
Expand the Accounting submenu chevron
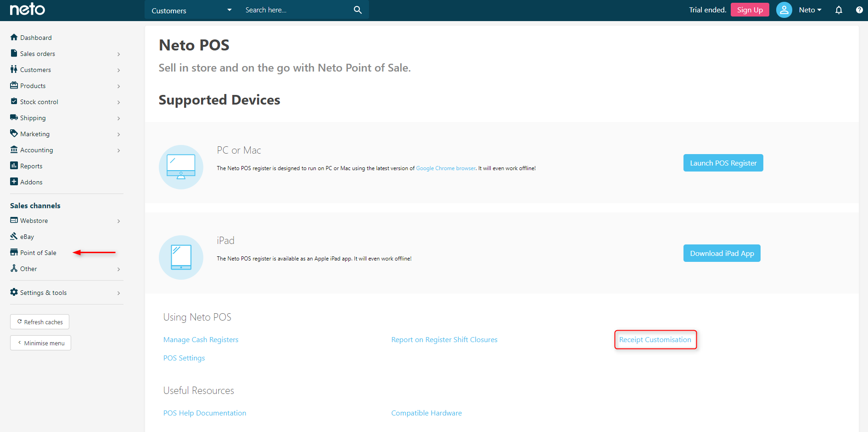pos(118,150)
